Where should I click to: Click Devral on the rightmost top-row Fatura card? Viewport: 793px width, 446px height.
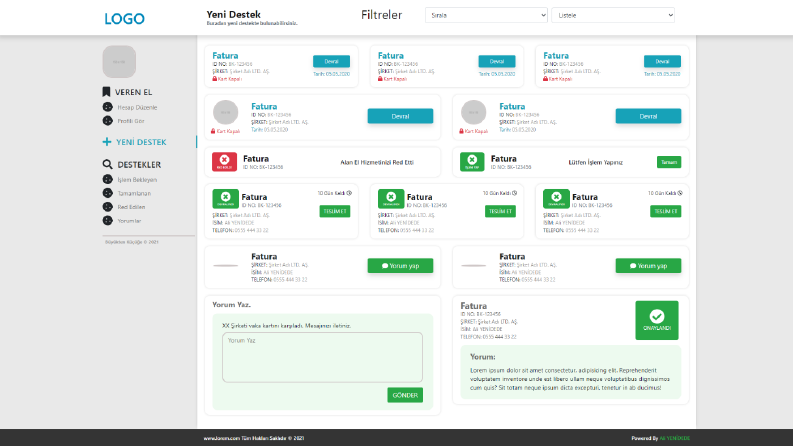tap(662, 61)
